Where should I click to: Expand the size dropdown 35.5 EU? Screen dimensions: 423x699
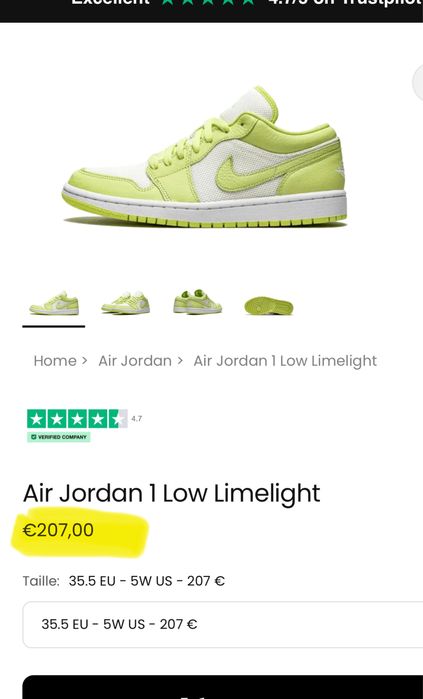point(223,624)
